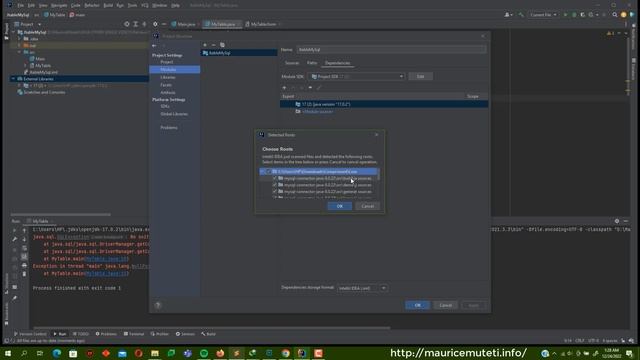Expand the .idea folder in Project tree

click(19, 39)
